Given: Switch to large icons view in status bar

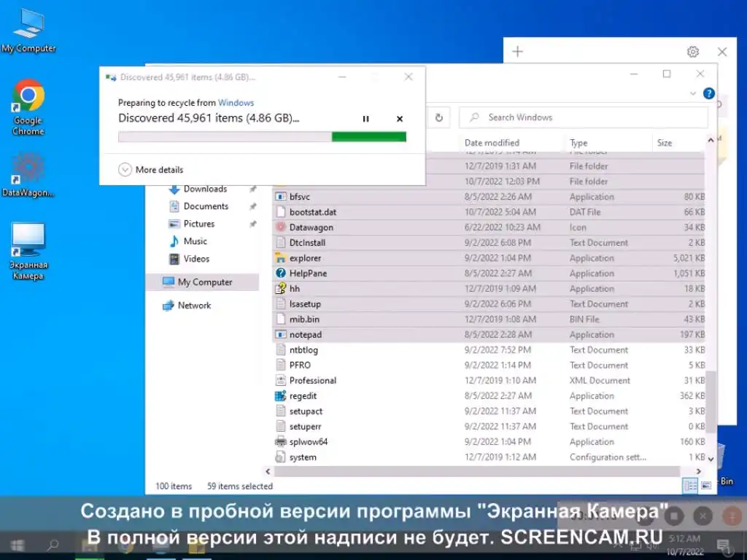Looking at the screenshot, I should pyautogui.click(x=706, y=485).
